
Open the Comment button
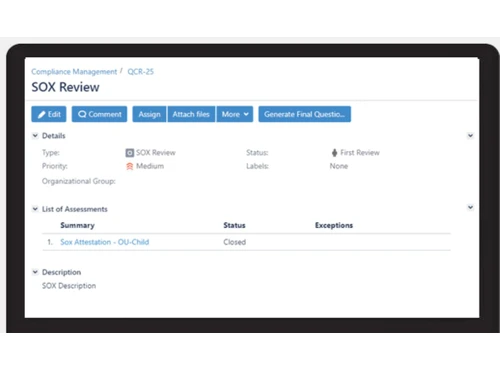99,114
